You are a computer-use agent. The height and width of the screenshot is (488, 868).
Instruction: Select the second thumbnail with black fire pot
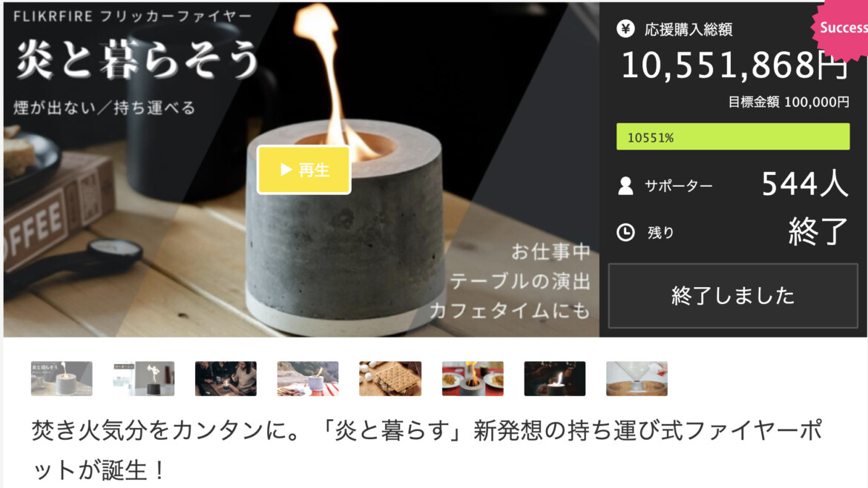tap(144, 378)
